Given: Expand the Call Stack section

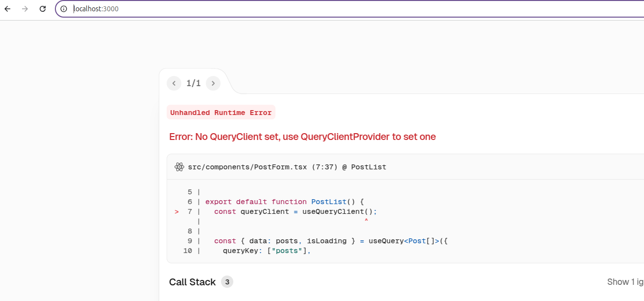Looking at the screenshot, I should tap(192, 282).
